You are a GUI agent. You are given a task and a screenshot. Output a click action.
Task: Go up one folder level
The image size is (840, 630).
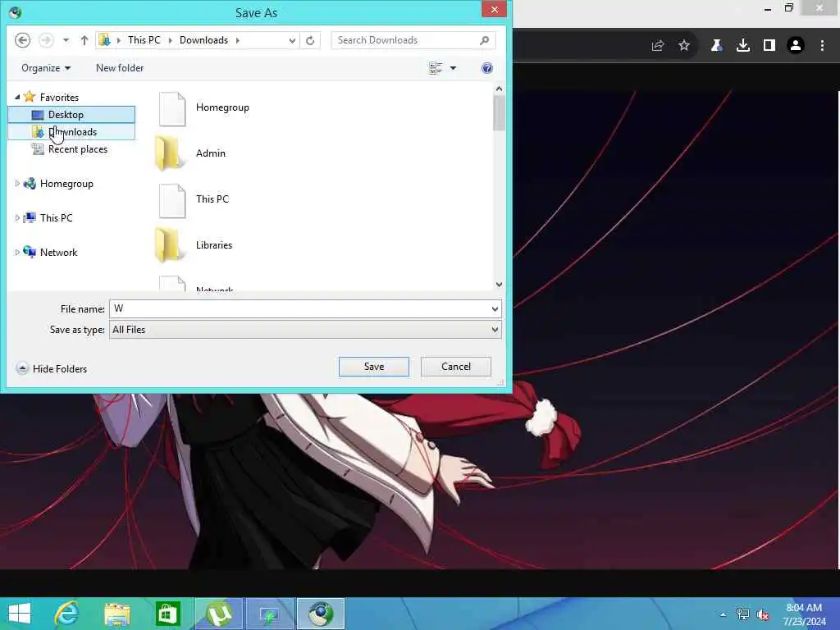point(84,40)
